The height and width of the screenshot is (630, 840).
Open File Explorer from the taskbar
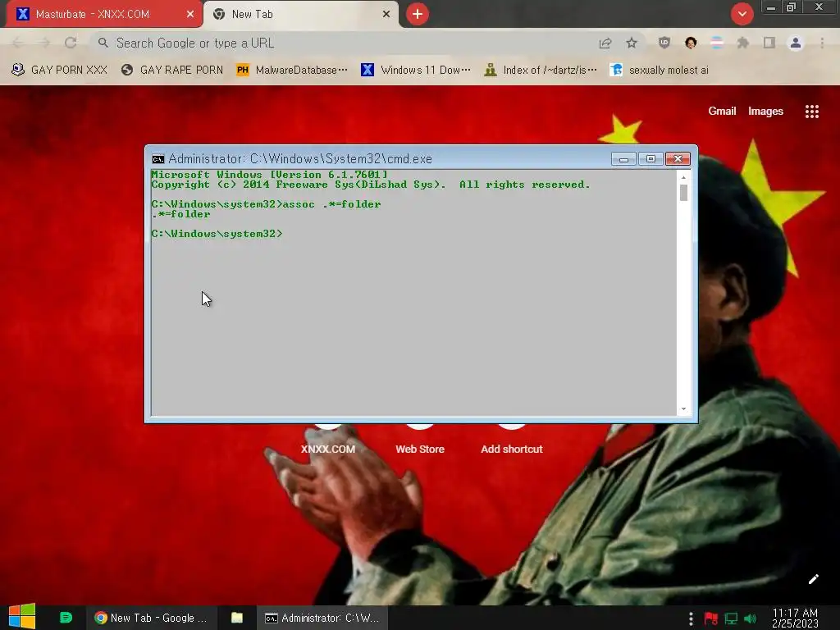[x=237, y=618]
